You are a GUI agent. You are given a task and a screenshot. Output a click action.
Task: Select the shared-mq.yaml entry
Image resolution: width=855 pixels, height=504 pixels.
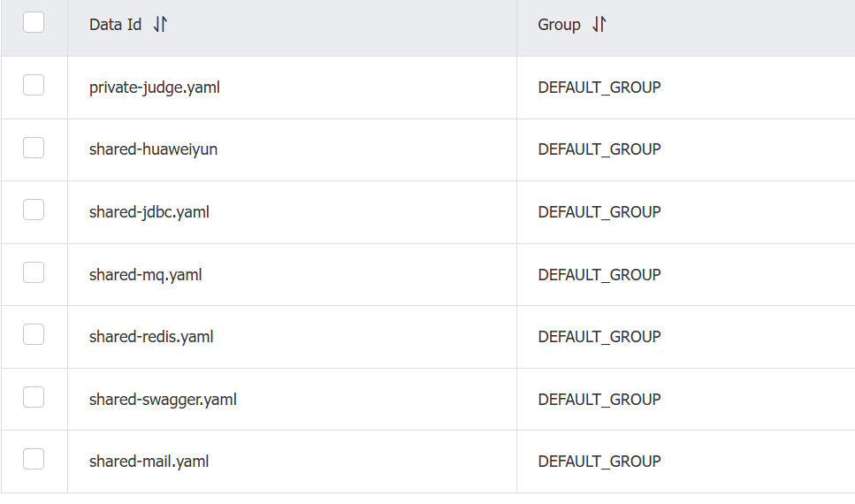pyautogui.click(x=146, y=275)
